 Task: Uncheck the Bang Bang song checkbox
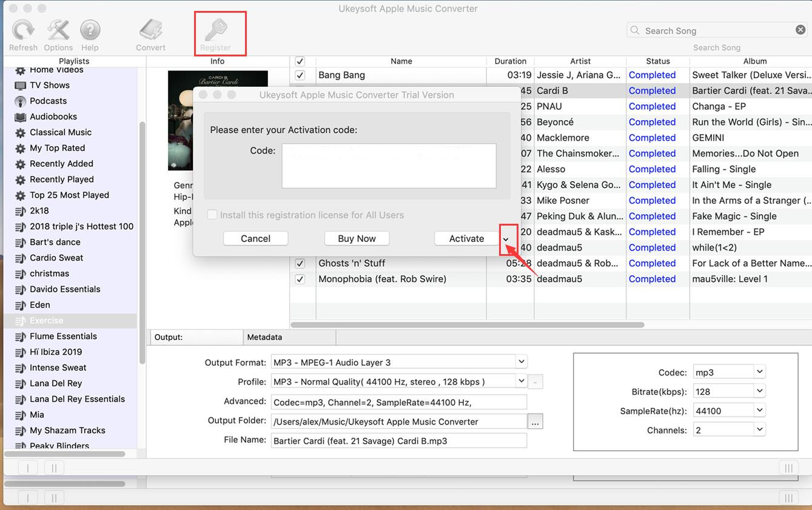(x=300, y=75)
